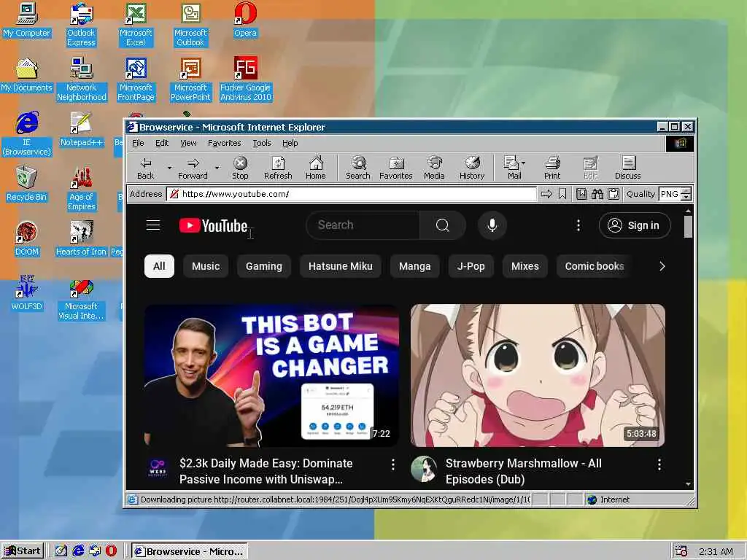The width and height of the screenshot is (747, 560).
Task: Open the Edit menu
Action: pyautogui.click(x=162, y=143)
